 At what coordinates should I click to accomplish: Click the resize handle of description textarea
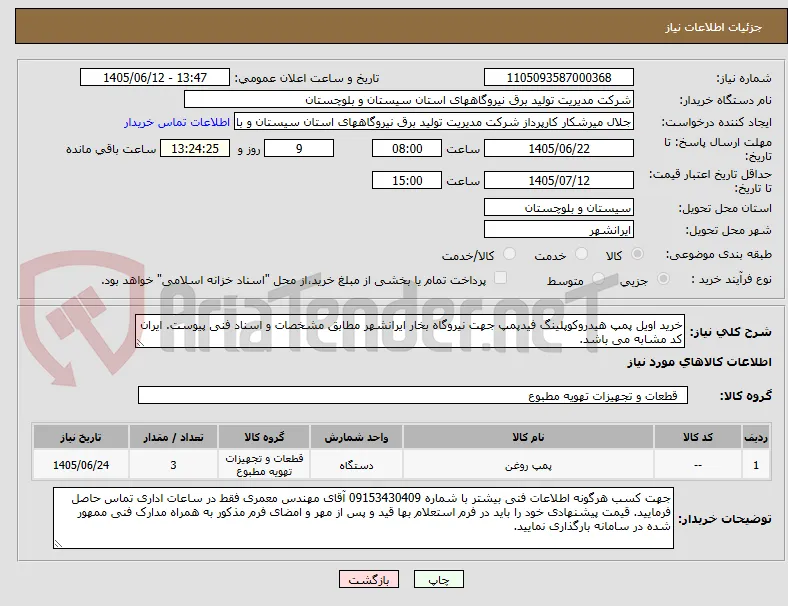coord(140,343)
